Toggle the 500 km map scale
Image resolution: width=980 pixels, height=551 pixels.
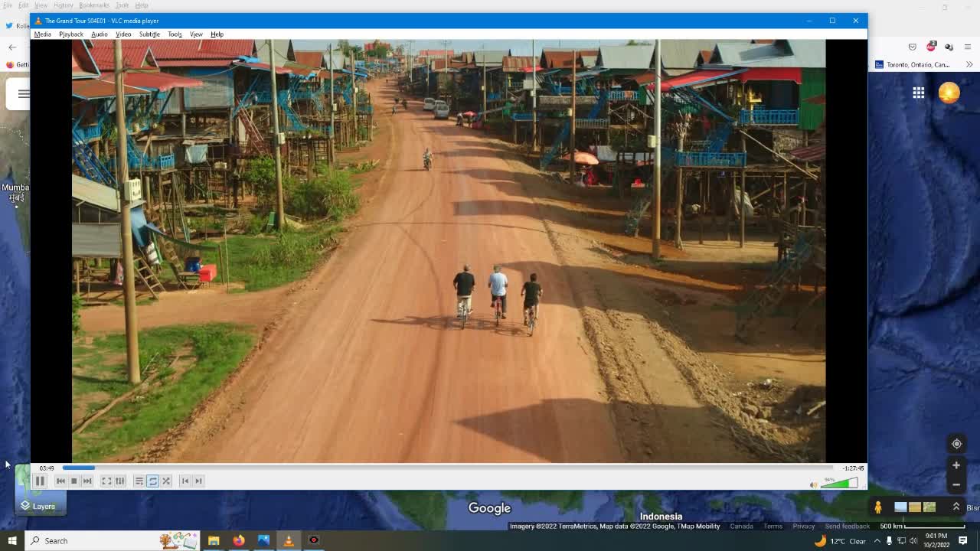(922, 527)
